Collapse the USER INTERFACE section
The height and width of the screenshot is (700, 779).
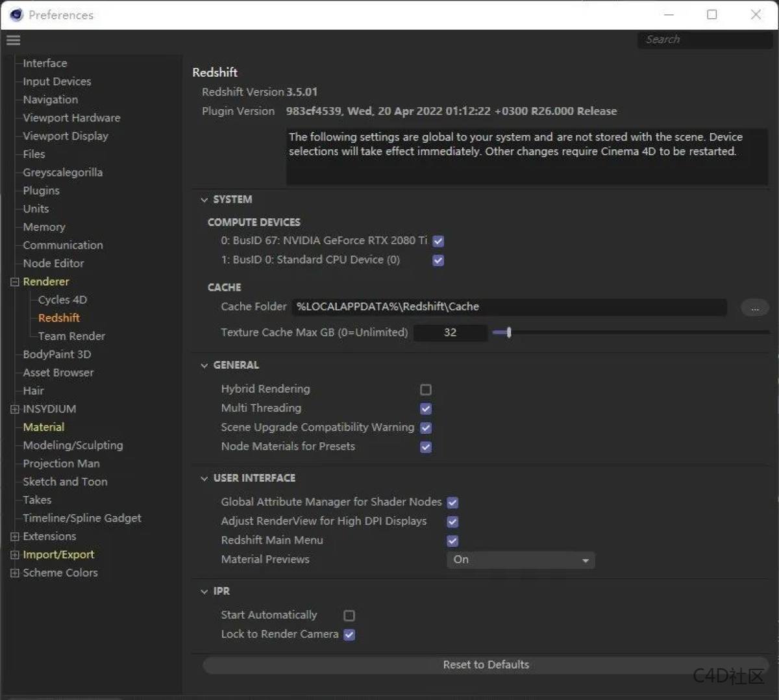click(x=204, y=479)
